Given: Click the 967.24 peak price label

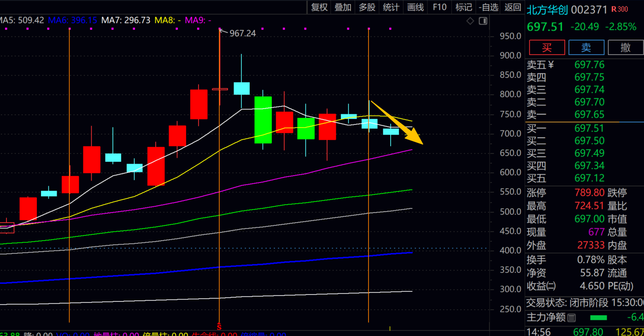Looking at the screenshot, I should [x=243, y=33].
